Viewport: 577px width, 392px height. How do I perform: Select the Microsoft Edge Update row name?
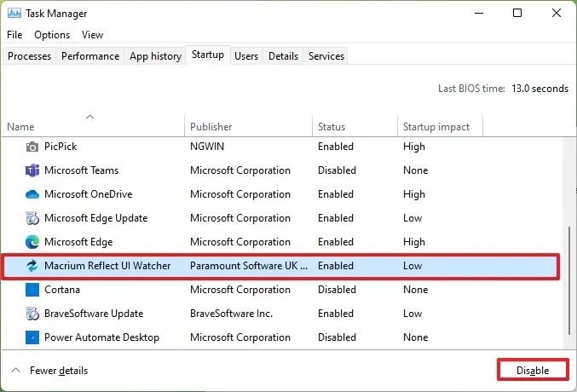96,218
